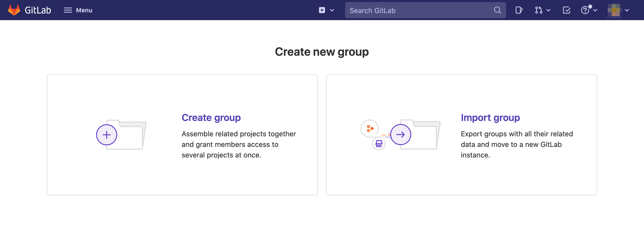Click the folder plus illustration for Create group

121,135
